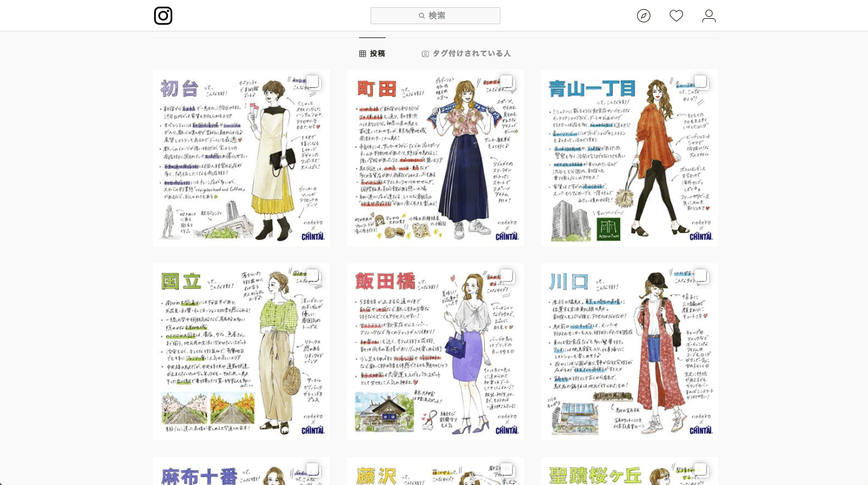Click carousel icon on 国立 post
868x485 pixels.
(313, 276)
